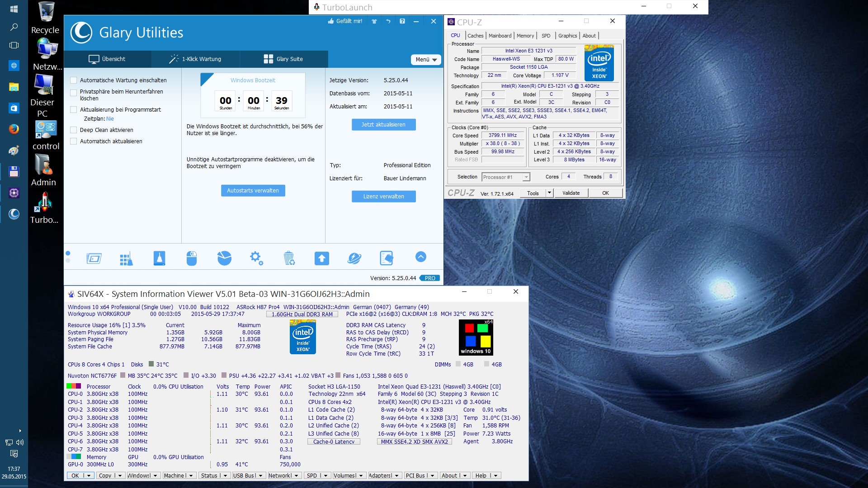Click the gears process manager icon
Screen dimensions: 868x488
[256, 258]
